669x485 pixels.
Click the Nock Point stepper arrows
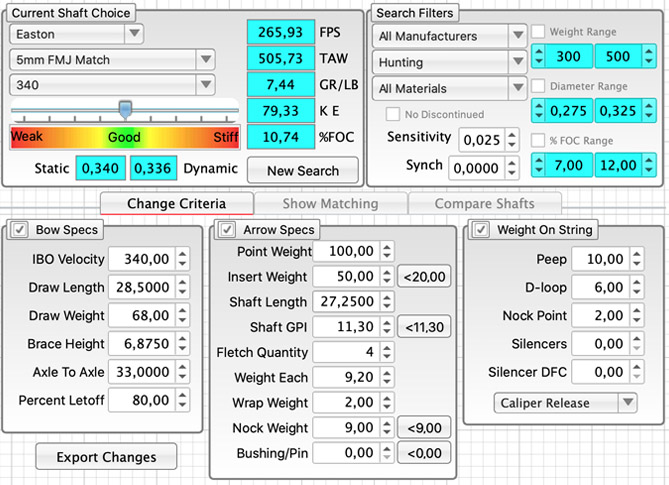point(637,315)
